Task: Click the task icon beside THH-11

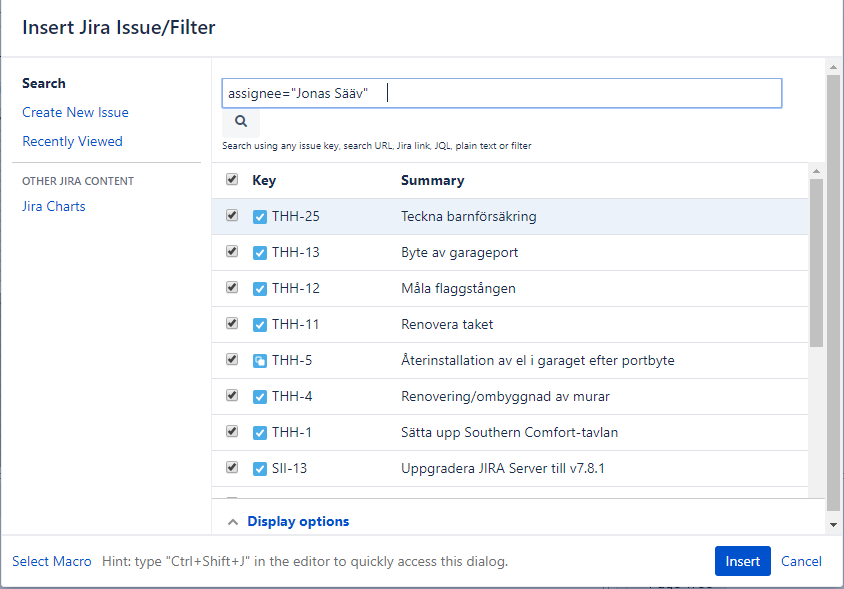Action: 259,325
